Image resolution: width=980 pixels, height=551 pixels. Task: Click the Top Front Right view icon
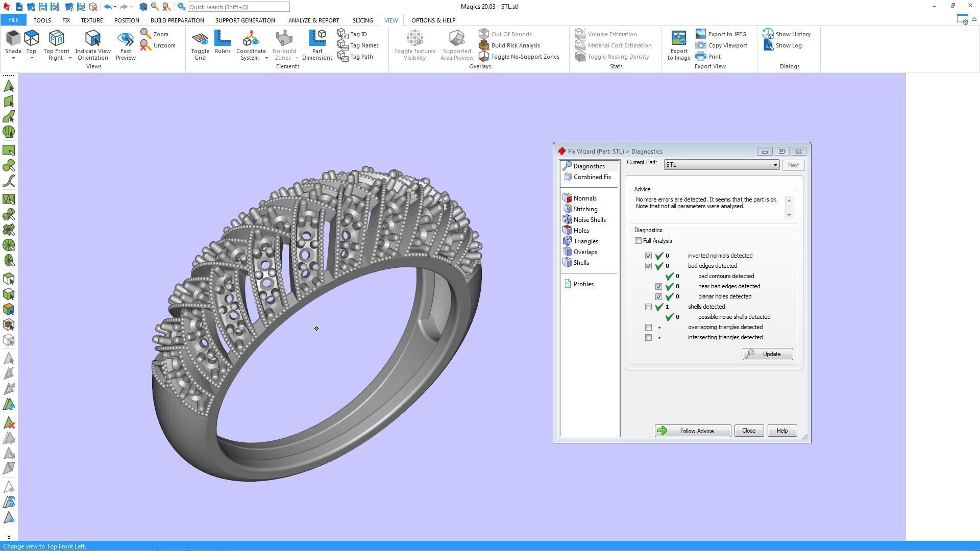pos(56,38)
